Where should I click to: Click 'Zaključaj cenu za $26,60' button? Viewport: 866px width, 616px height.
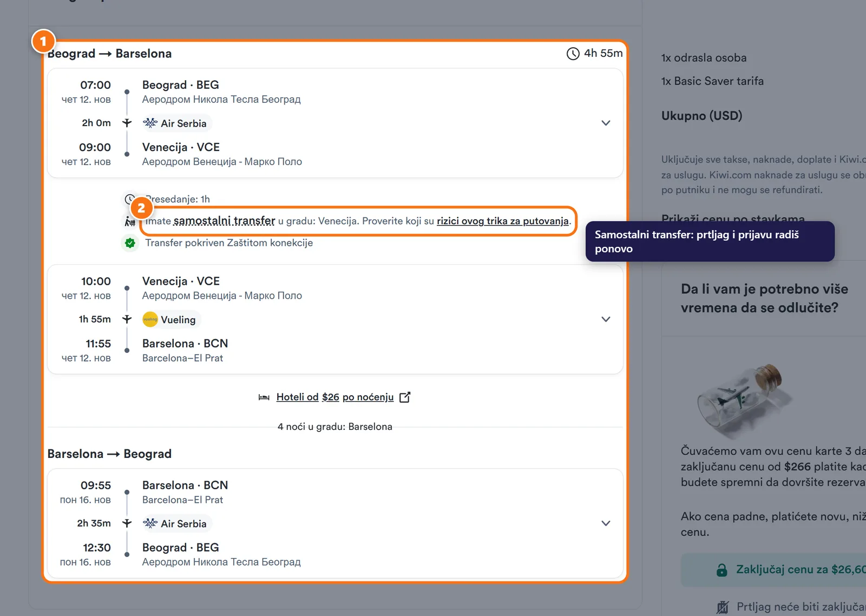(773, 569)
